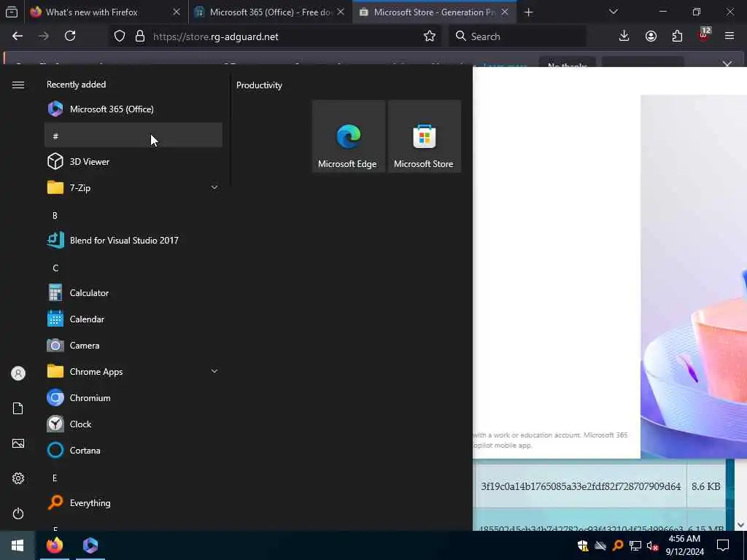Screen dimensions: 747x560
Task: Open Cortana
Action: (x=133, y=450)
